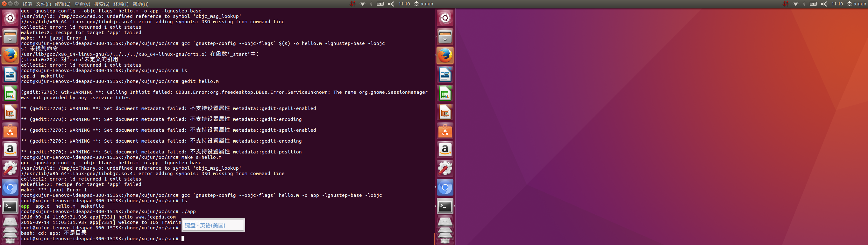
Task: Open the 帮助(H) menu
Action: [x=140, y=4]
